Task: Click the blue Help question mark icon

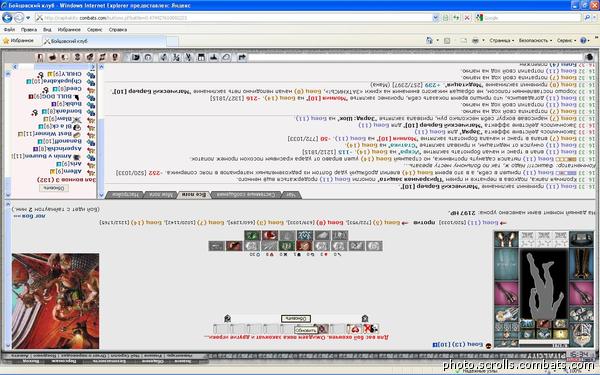Action: 583,40
